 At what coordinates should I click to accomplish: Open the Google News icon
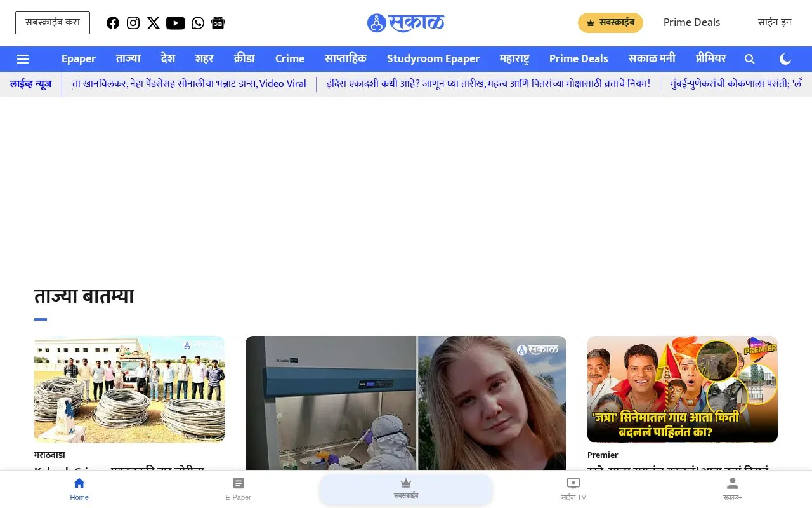(x=218, y=23)
